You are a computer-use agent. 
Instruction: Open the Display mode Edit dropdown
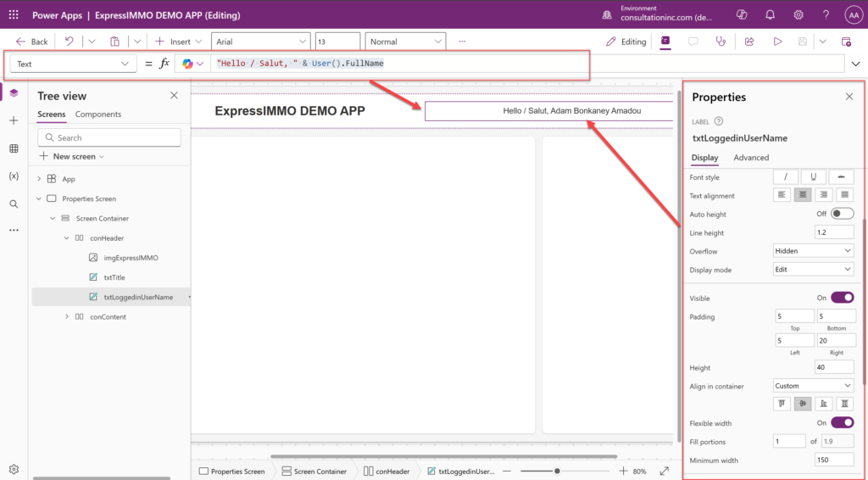[x=813, y=270]
